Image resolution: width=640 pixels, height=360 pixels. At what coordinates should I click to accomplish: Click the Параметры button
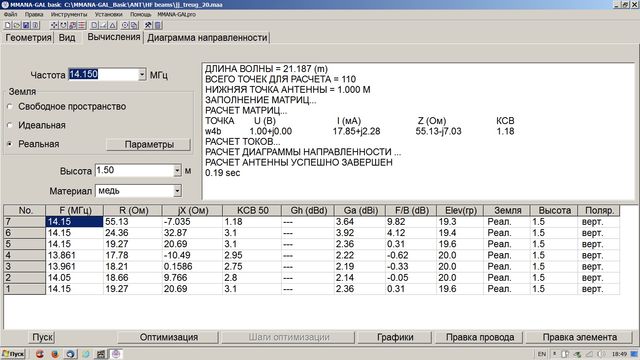click(x=149, y=144)
